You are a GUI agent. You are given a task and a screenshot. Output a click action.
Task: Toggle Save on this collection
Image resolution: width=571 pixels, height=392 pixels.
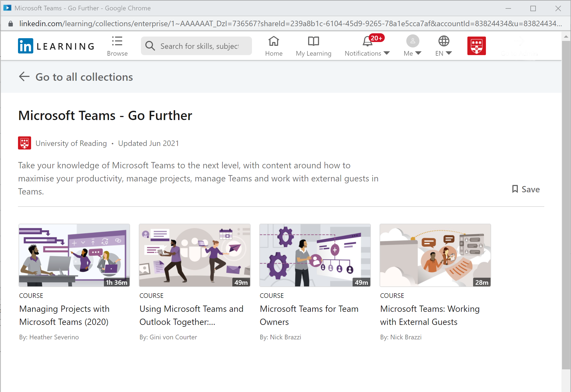tap(525, 189)
